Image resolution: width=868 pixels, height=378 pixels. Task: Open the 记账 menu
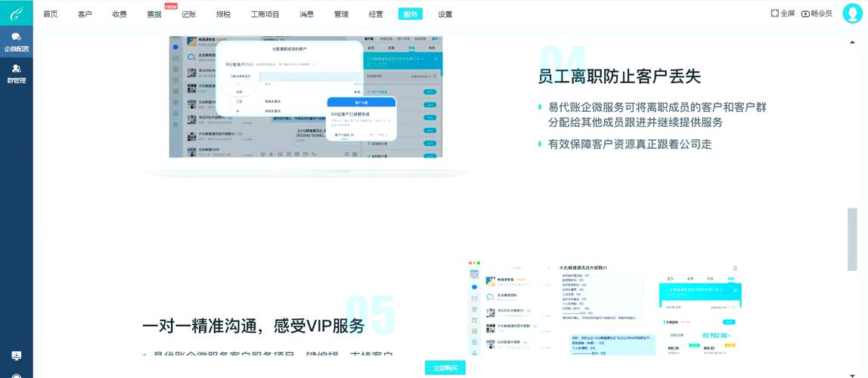point(189,14)
